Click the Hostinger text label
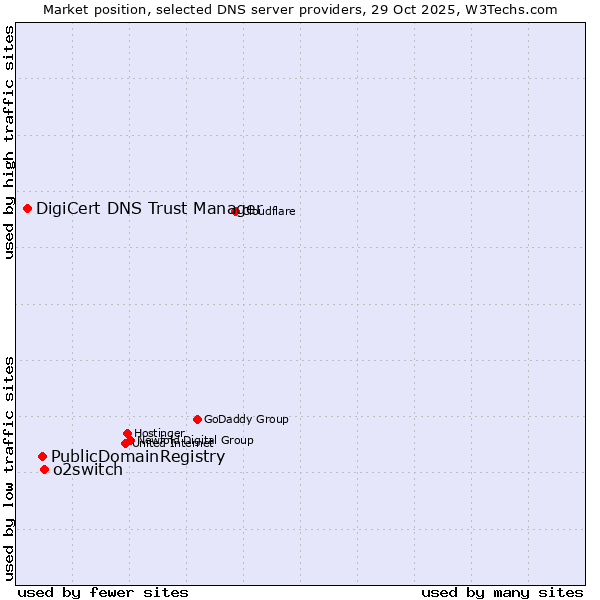600x600 pixels. coord(159,433)
